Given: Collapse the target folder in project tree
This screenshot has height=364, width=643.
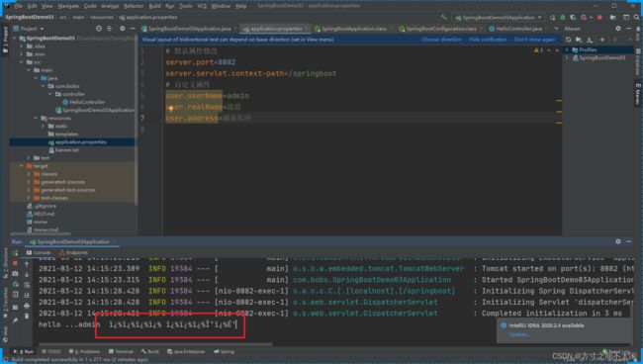Looking at the screenshot, I should tap(22, 165).
